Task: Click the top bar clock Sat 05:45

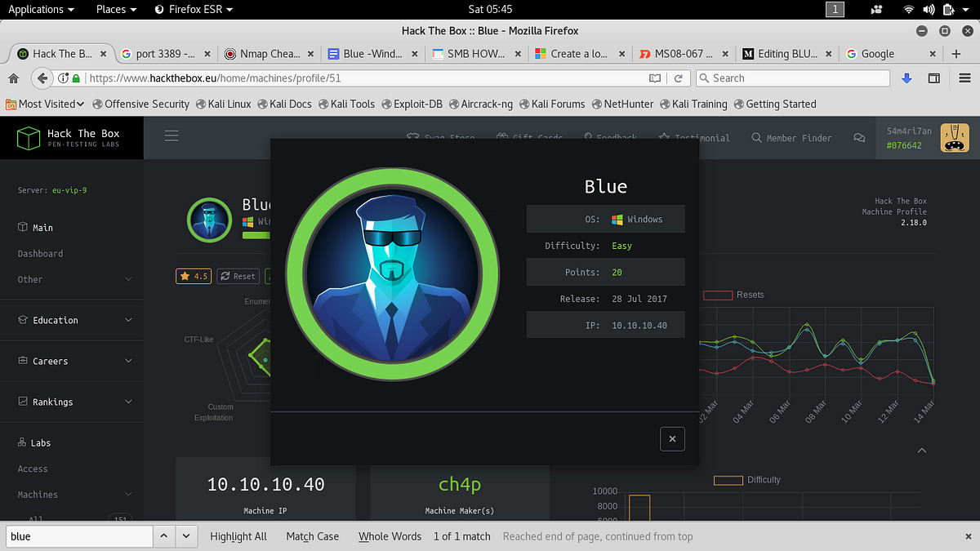Action: click(491, 9)
